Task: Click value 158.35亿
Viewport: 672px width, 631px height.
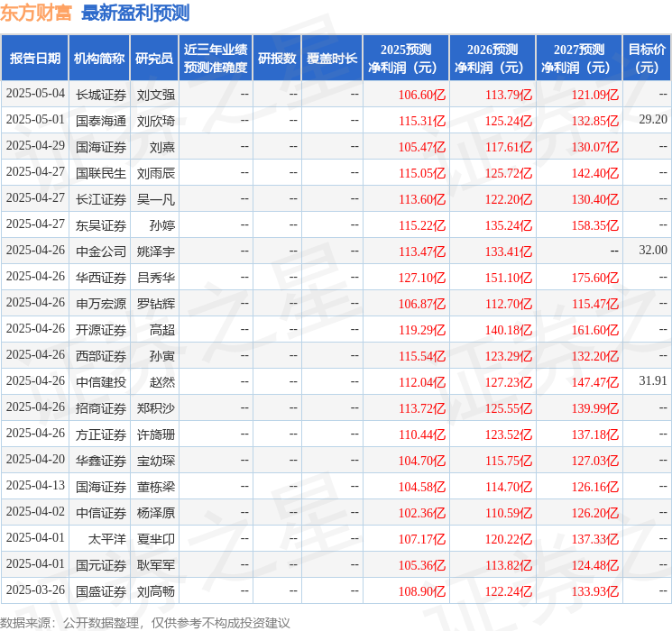Action: [595, 225]
